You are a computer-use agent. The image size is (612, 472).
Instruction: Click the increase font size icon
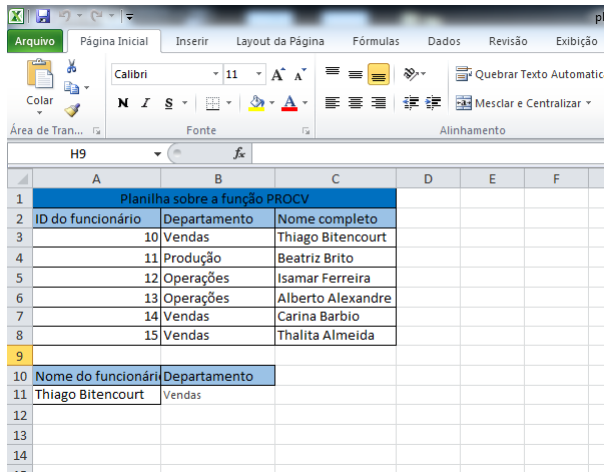pos(277,75)
